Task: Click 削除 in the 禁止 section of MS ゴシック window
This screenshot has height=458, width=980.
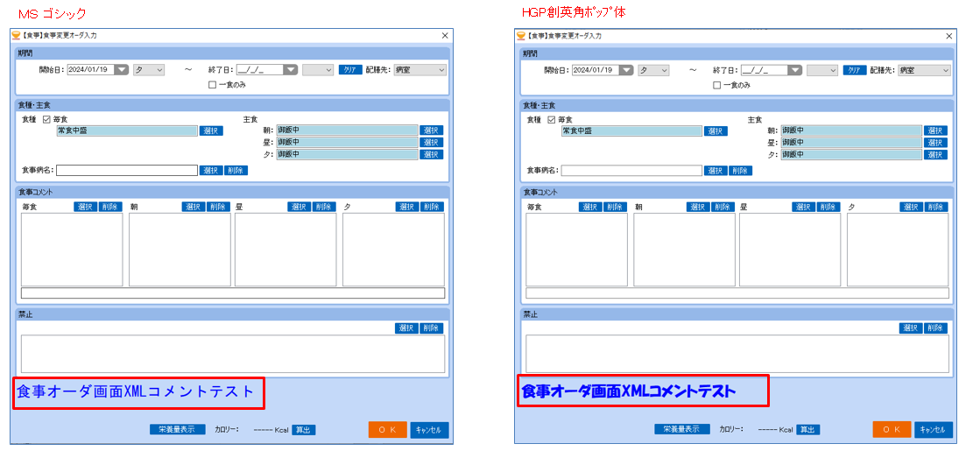Action: (432, 328)
